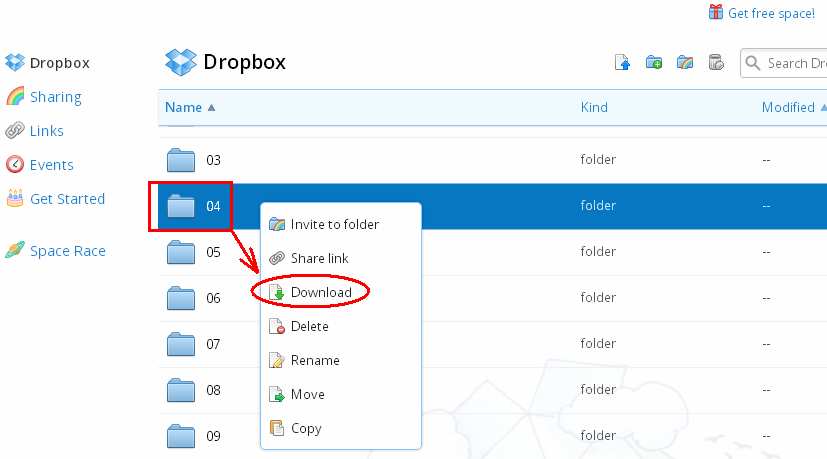827x459 pixels.
Task: Sort by the Kind column header
Action: [x=594, y=107]
